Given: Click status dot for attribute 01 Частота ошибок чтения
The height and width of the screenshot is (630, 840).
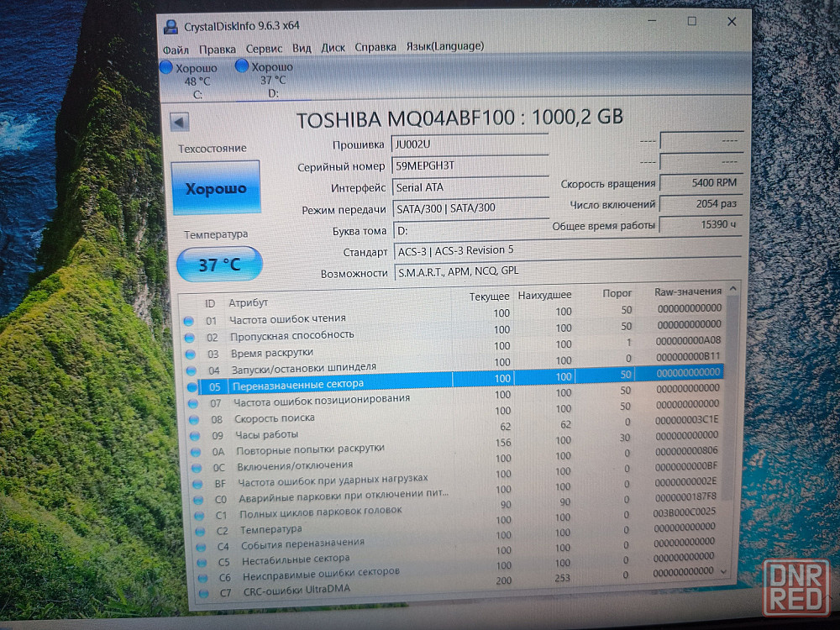Looking at the screenshot, I should [x=188, y=322].
